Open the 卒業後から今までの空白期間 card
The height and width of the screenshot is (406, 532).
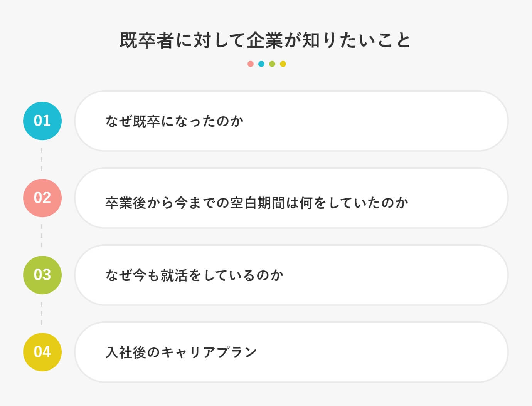tap(291, 198)
